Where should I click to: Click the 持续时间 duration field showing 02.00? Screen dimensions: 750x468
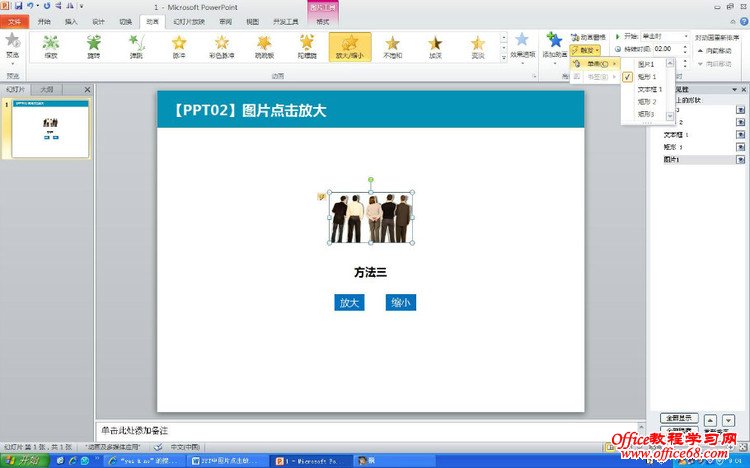[667, 49]
